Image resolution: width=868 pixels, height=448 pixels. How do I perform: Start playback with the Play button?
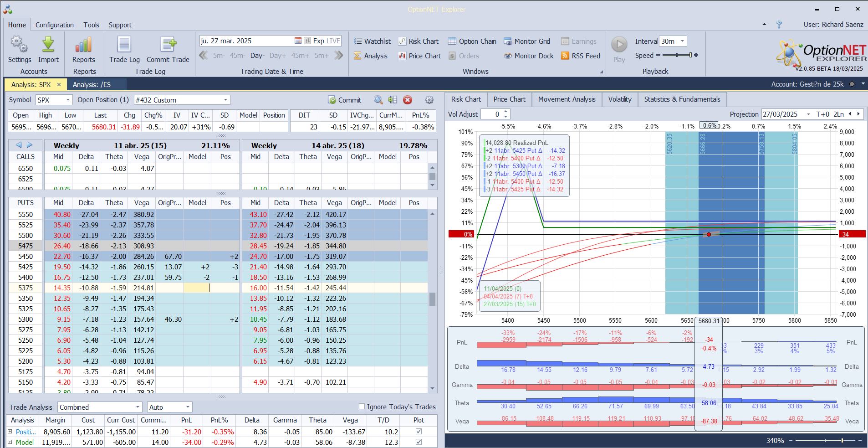tap(619, 45)
